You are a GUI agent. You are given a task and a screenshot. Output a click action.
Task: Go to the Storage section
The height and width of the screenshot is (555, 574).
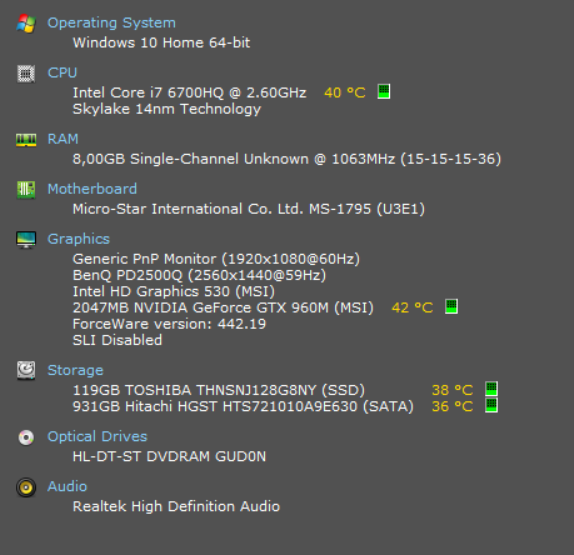point(75,370)
